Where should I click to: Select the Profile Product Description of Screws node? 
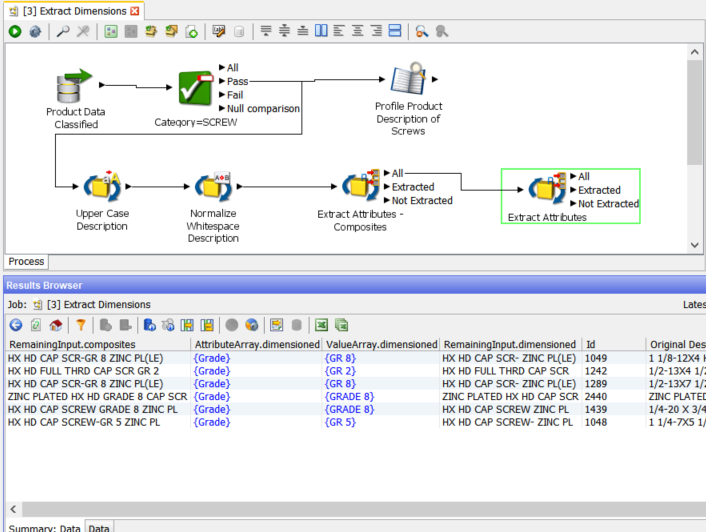408,82
